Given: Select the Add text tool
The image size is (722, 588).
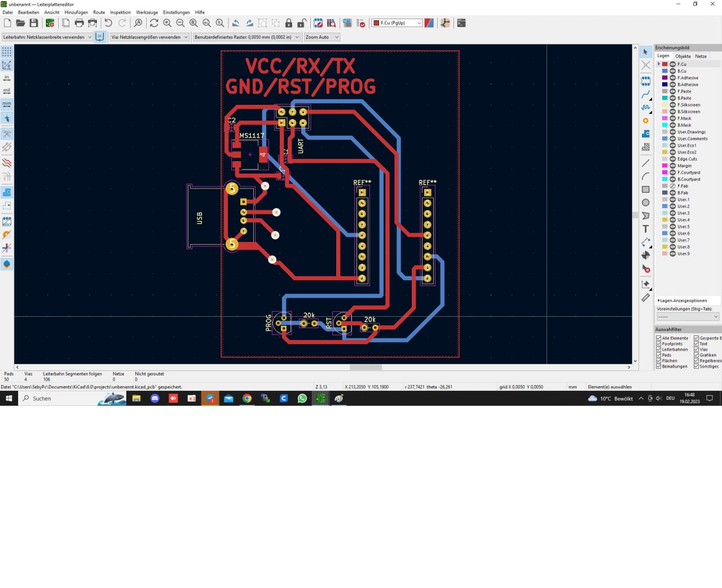Looking at the screenshot, I should coord(646,229).
